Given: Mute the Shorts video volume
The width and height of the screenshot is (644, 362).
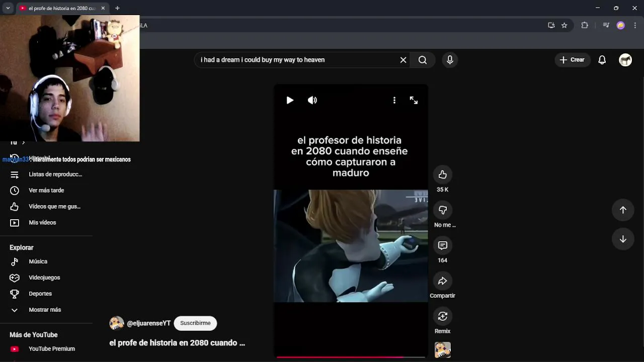Looking at the screenshot, I should [312, 100].
